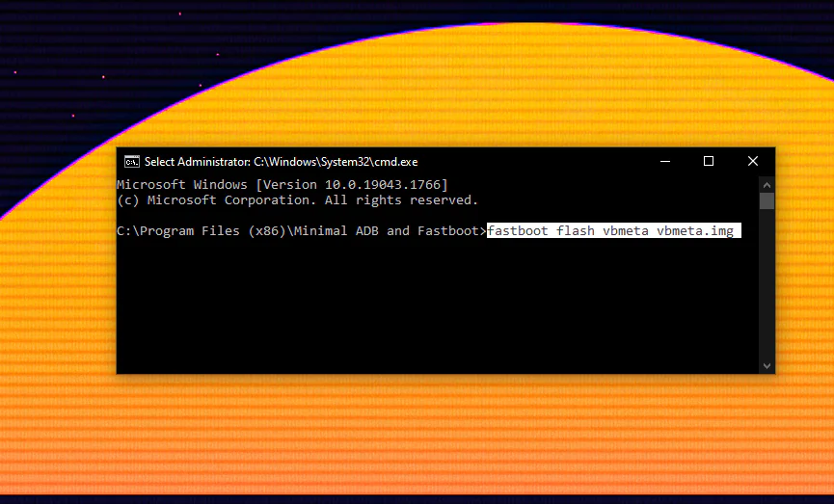Click the 'Microsoft Windows [Version 10.0.19043.1766]' line
The image size is (834, 504).
point(282,184)
